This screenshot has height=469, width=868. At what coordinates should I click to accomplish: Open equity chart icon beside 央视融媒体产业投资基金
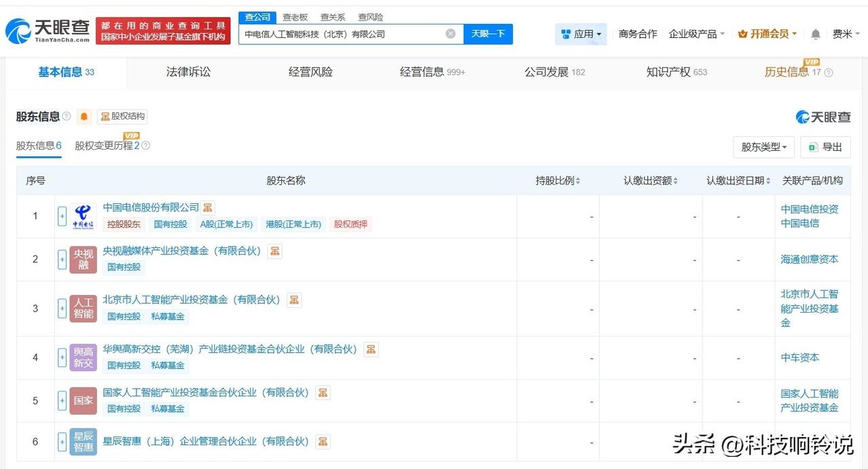(x=274, y=251)
